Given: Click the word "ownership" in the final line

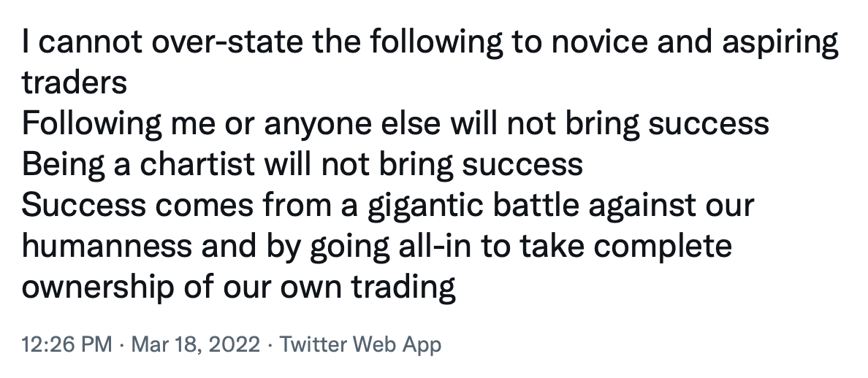Looking at the screenshot, I should (97, 288).
